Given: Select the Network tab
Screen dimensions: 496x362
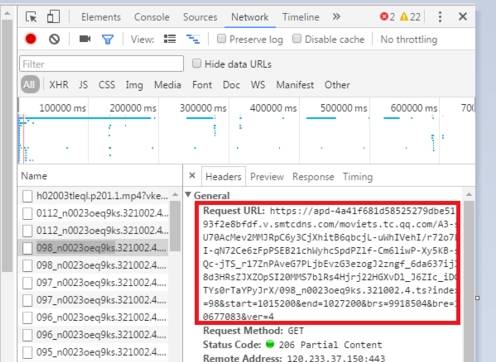Looking at the screenshot, I should pos(250,17).
